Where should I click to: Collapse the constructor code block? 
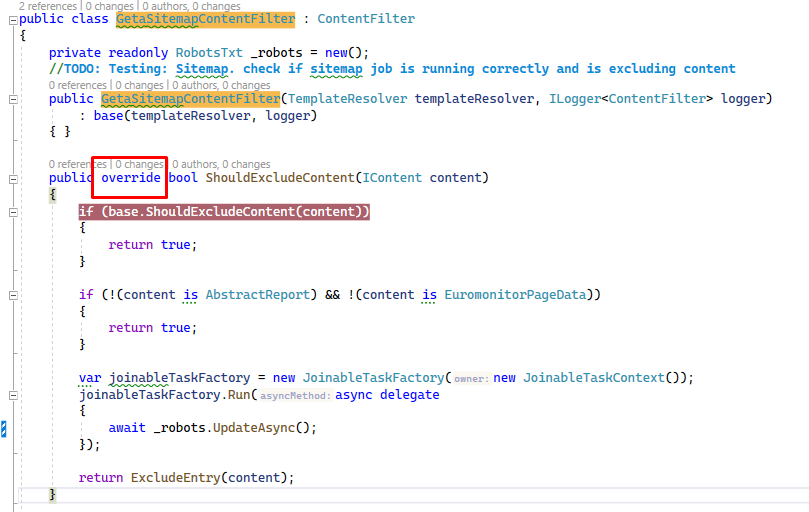pyautogui.click(x=11, y=99)
